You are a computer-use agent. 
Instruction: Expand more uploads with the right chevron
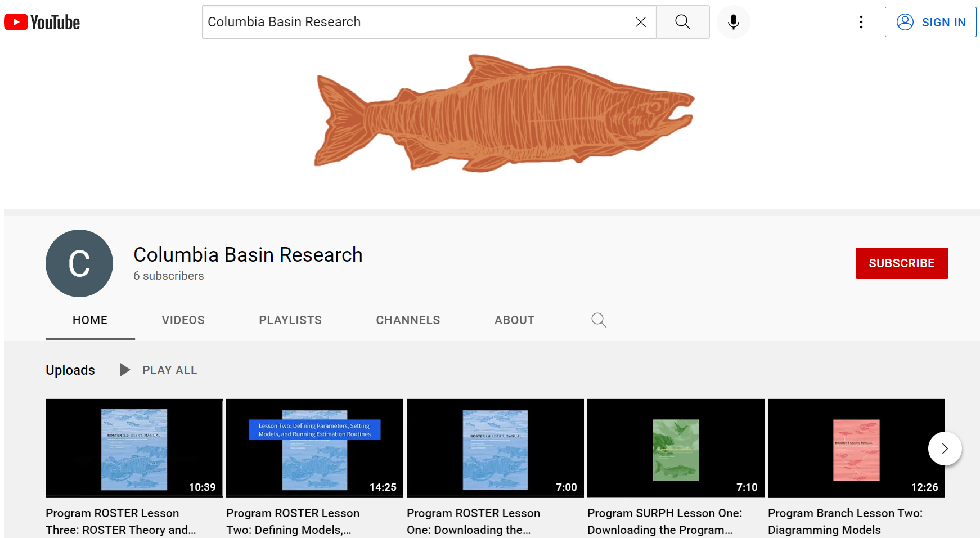pyautogui.click(x=945, y=449)
